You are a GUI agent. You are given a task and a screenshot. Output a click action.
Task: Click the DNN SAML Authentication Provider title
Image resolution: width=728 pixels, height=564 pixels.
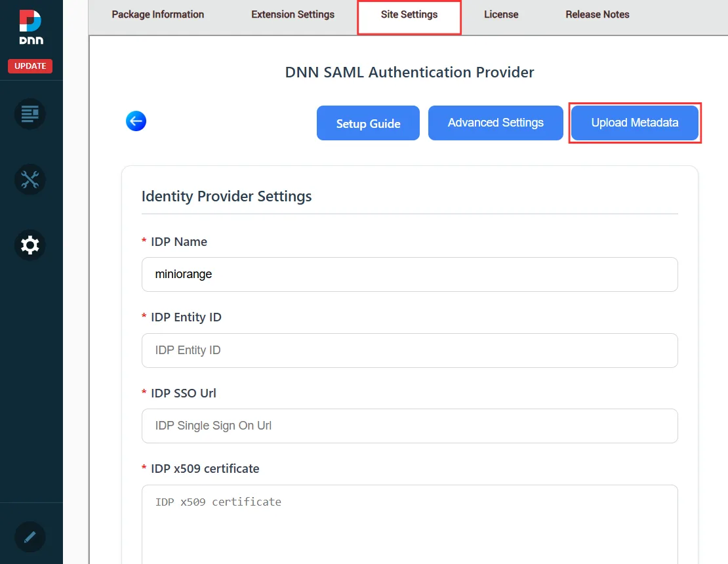(409, 72)
